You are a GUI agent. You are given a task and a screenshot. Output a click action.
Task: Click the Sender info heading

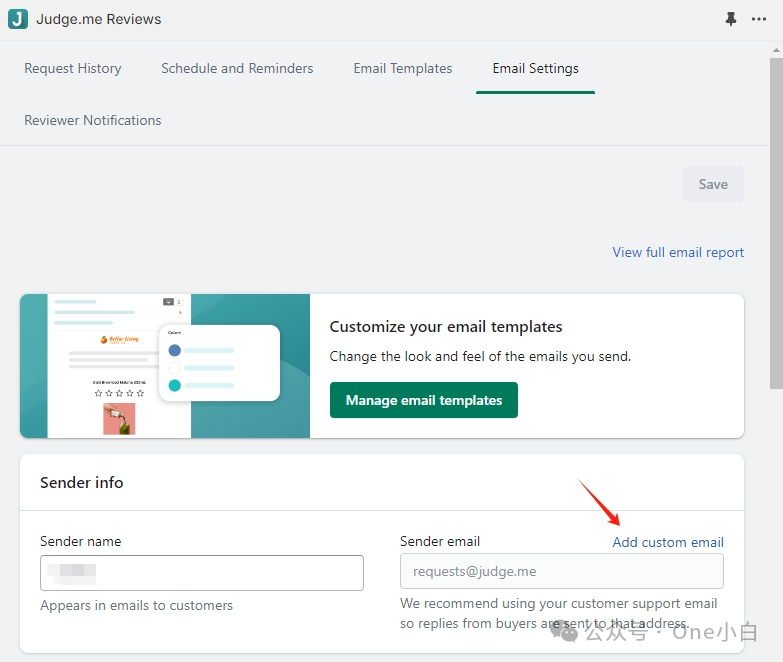(x=82, y=482)
